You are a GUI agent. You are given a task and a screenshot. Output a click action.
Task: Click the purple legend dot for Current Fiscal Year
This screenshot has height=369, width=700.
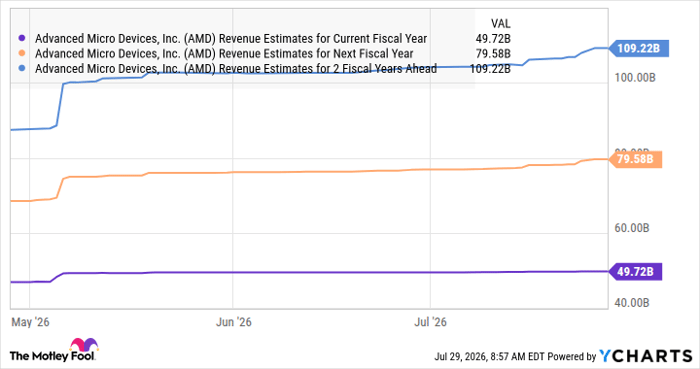(21, 38)
